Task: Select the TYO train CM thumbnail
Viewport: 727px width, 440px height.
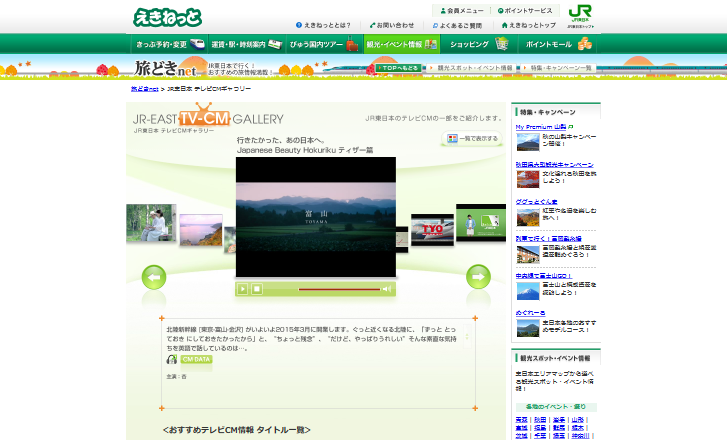Action: coord(432,230)
